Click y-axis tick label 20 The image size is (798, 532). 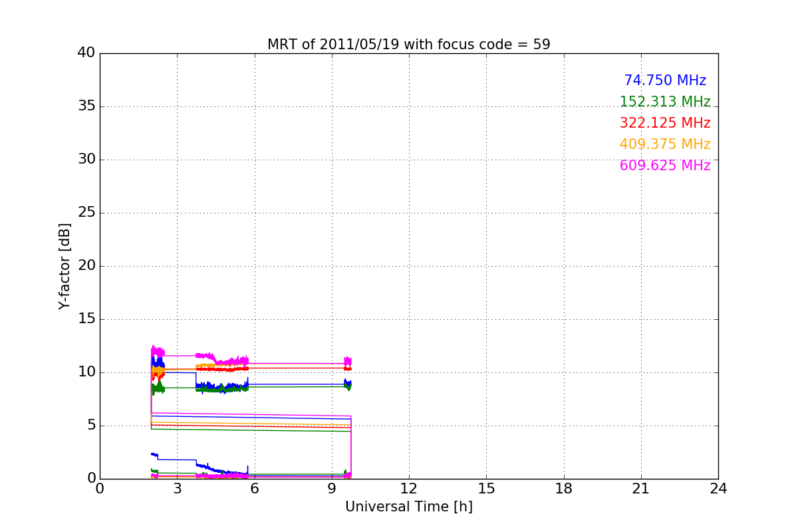[86, 266]
